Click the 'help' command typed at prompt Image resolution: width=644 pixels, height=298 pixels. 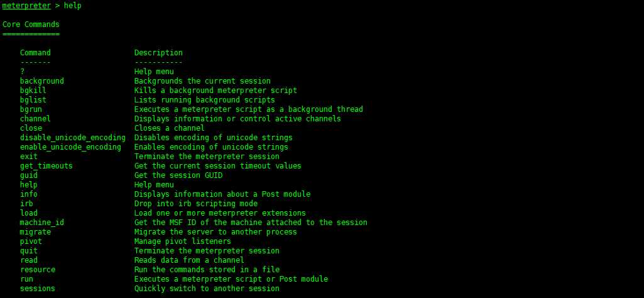click(73, 6)
